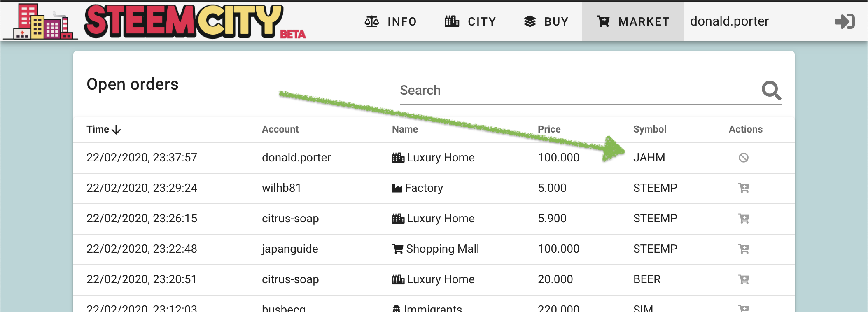Sort orders by Symbol column
Viewport: 868px width, 312px height.
click(650, 129)
